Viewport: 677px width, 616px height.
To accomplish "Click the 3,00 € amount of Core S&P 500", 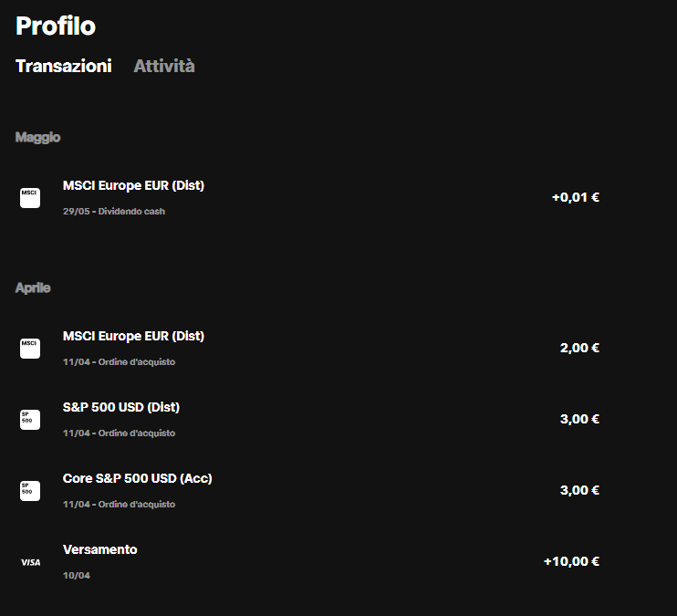I will [579, 490].
